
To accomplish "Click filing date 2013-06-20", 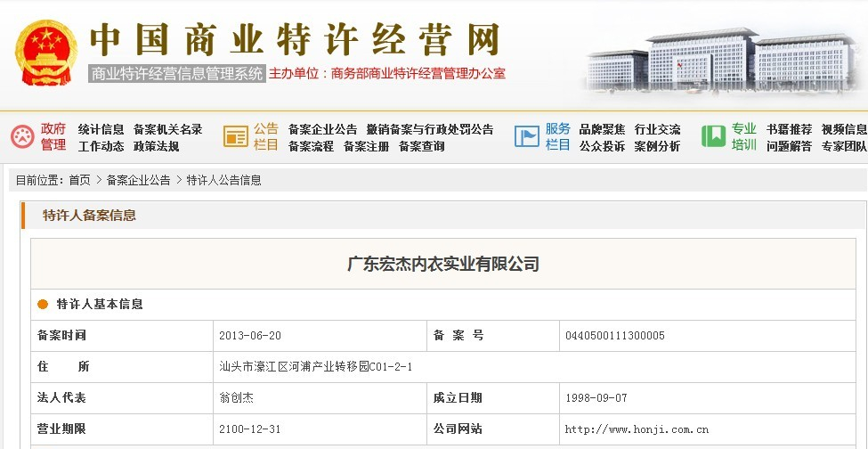I will [249, 336].
